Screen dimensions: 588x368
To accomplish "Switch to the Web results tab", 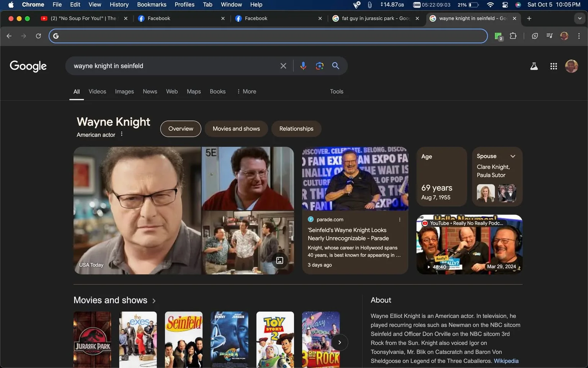I will (x=172, y=92).
